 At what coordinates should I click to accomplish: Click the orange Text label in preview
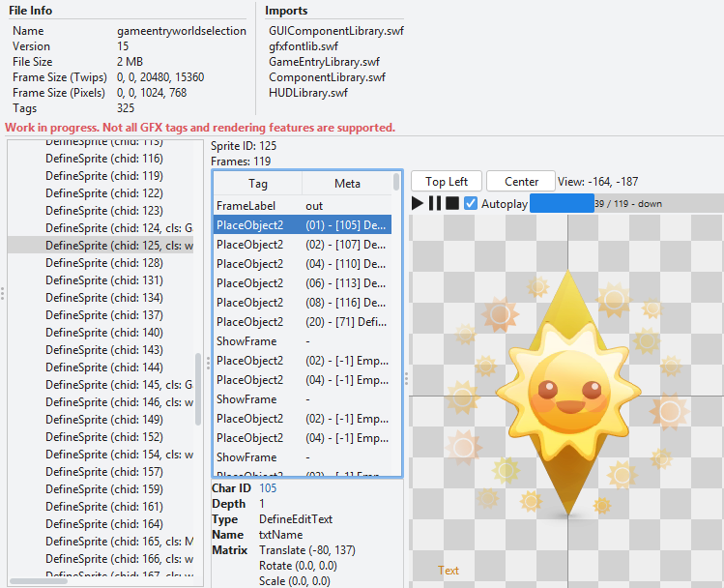point(449,571)
